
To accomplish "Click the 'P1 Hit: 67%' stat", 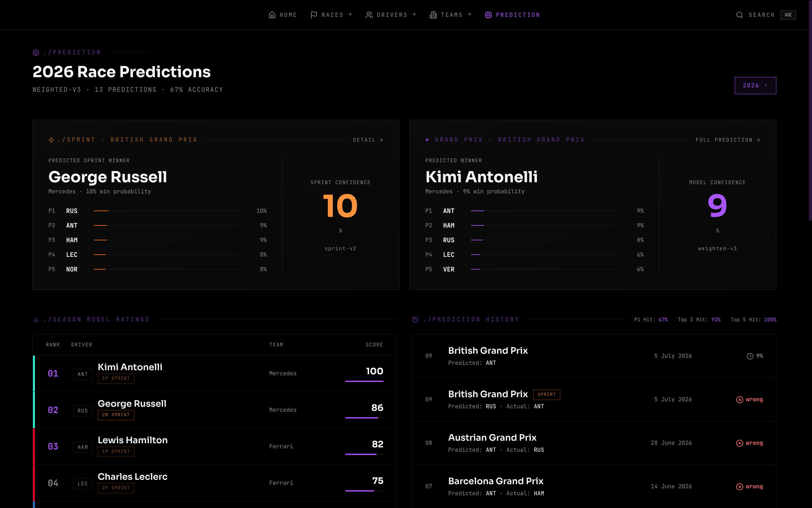I will click(x=651, y=319).
